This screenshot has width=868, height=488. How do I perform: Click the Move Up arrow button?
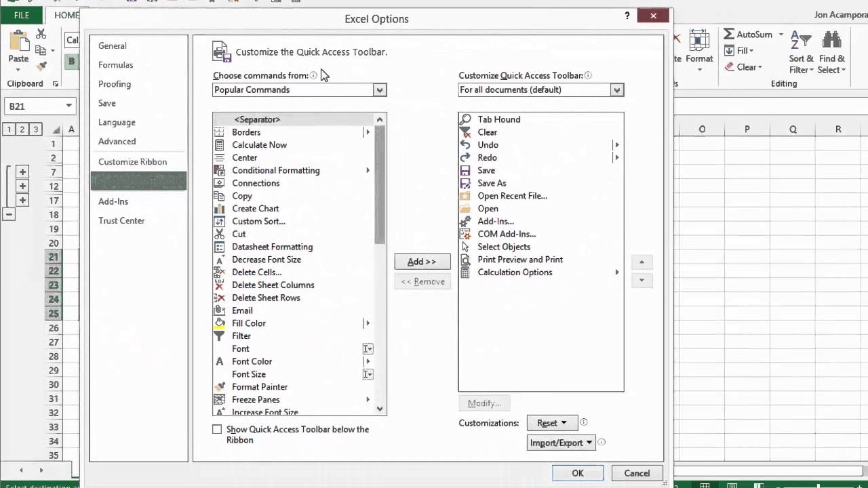point(642,262)
